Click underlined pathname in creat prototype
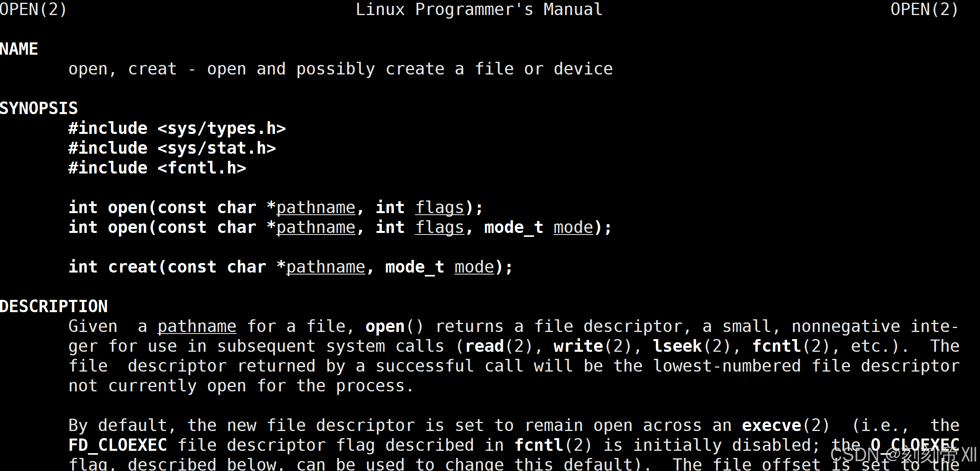 coord(326,267)
